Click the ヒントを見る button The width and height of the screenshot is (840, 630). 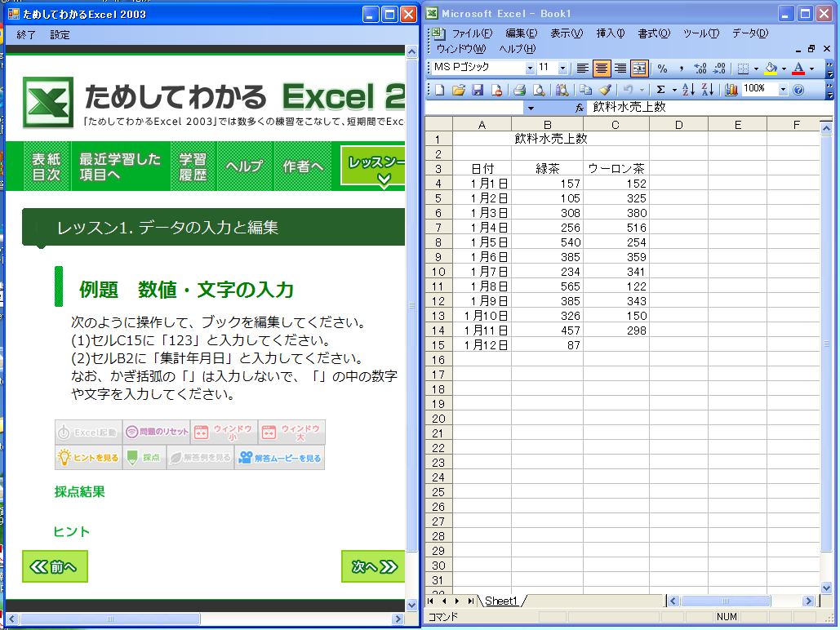88,458
